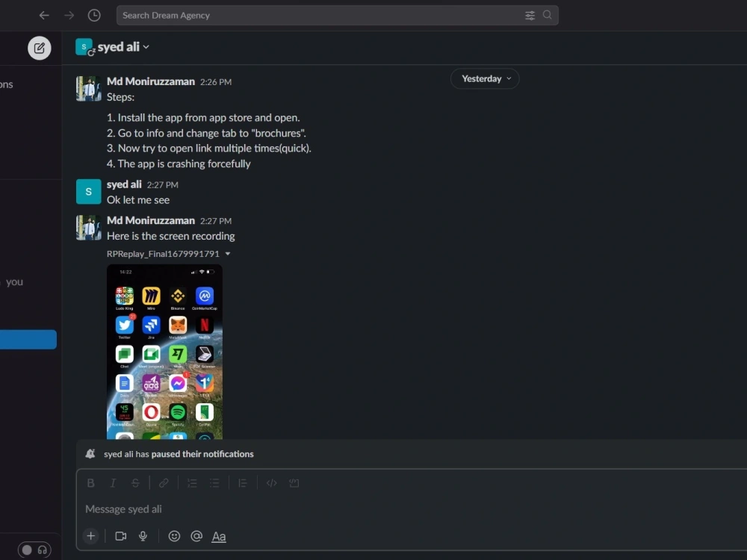Open the Yesterday date navigation dropdown

484,78
